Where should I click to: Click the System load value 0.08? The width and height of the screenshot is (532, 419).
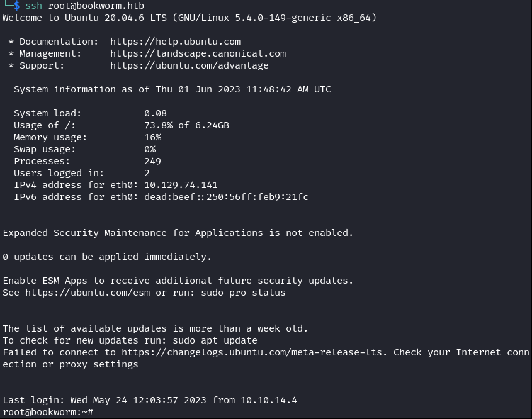click(x=156, y=113)
